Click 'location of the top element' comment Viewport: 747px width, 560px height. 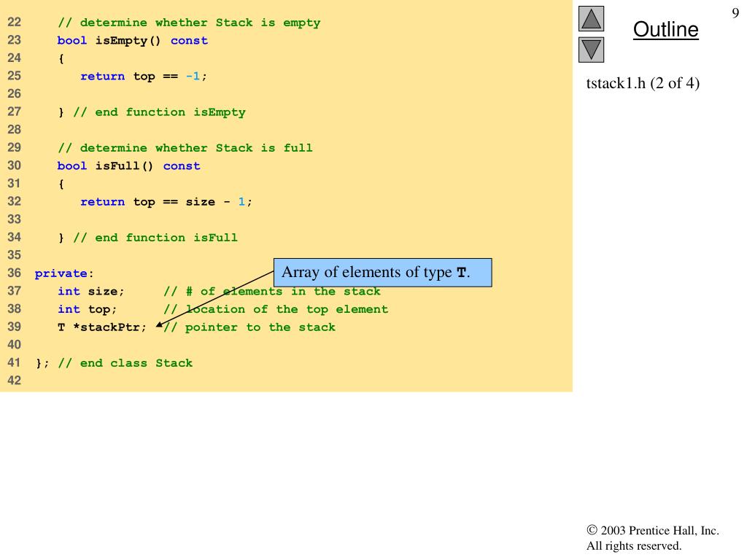pos(276,309)
